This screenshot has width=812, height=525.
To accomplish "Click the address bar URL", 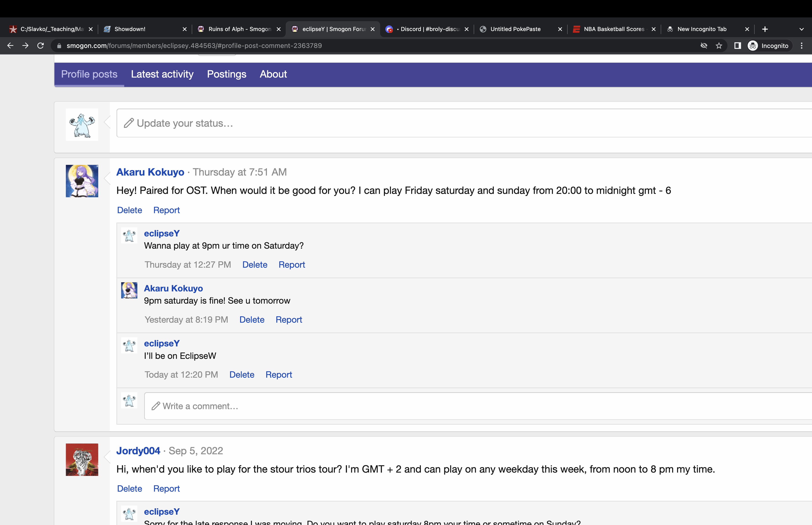I will click(194, 46).
